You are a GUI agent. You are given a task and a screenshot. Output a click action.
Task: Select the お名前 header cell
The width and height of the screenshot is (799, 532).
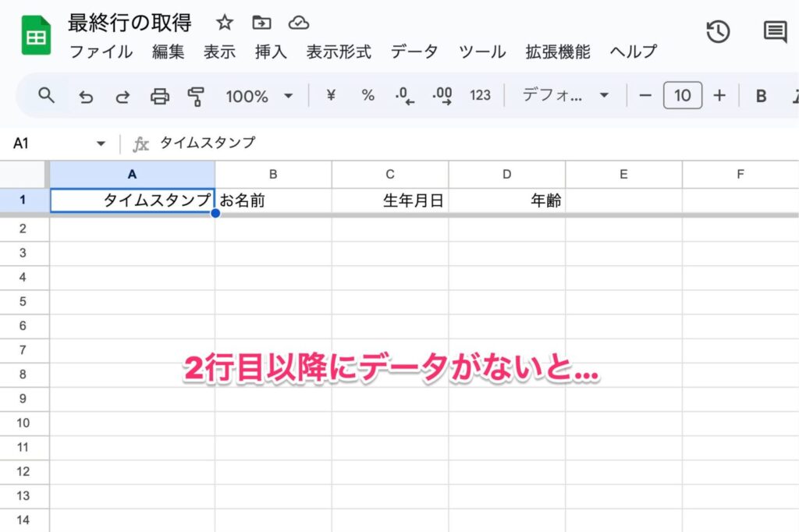pos(273,200)
